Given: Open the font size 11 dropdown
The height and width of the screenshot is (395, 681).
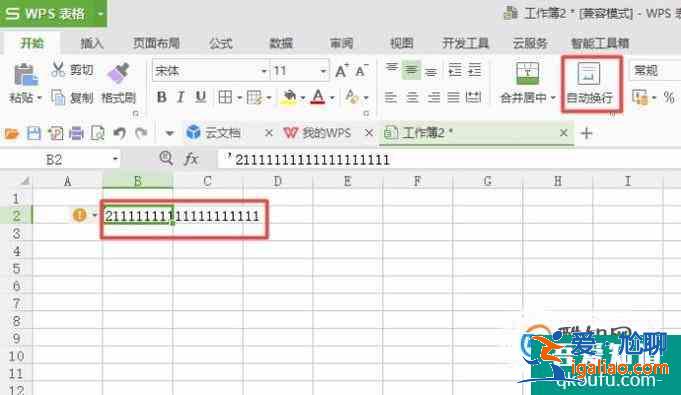Looking at the screenshot, I should pyautogui.click(x=323, y=71).
